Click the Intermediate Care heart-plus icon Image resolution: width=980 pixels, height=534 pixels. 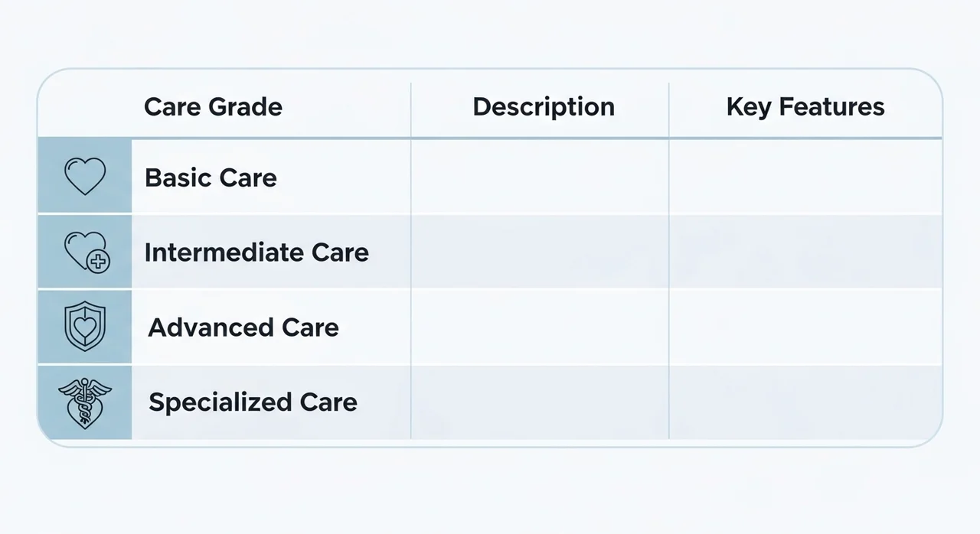pos(86,252)
